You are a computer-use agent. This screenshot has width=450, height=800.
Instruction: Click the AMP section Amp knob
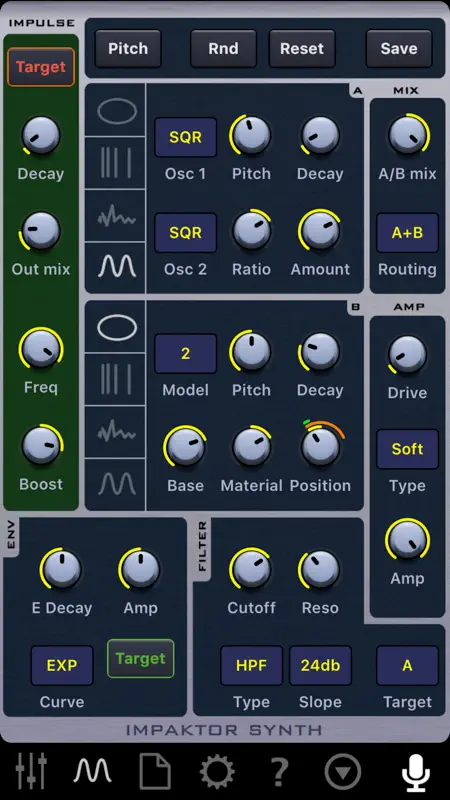click(x=408, y=540)
